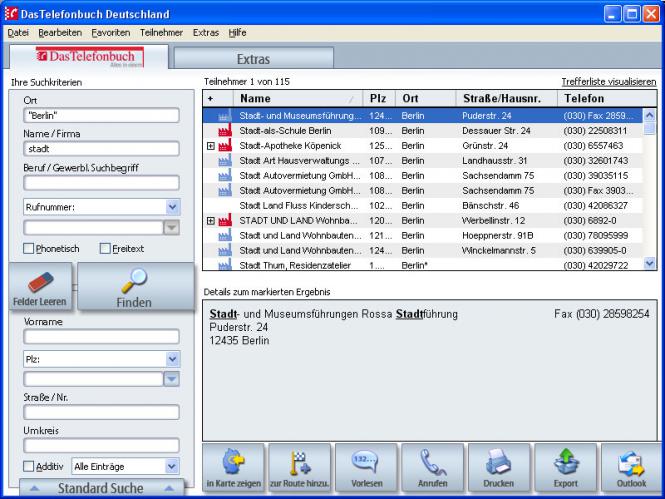Open the Plz dropdown
The height and width of the screenshot is (499, 665).
tap(172, 359)
